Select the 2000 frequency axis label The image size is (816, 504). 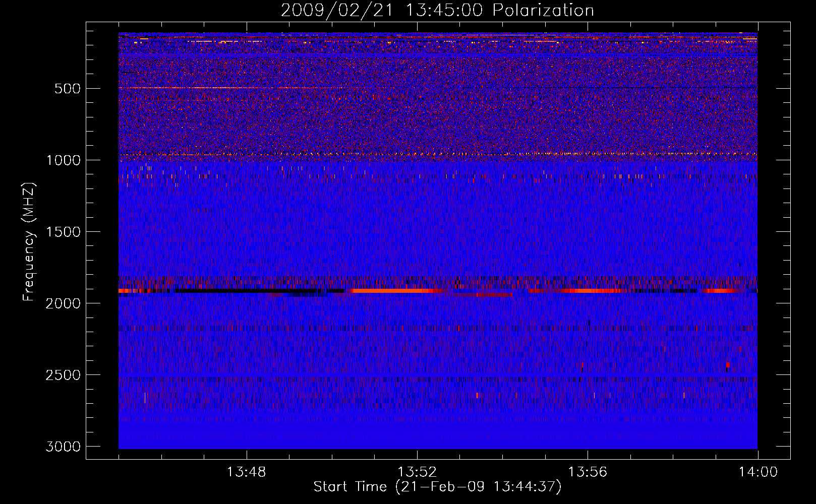[64, 303]
